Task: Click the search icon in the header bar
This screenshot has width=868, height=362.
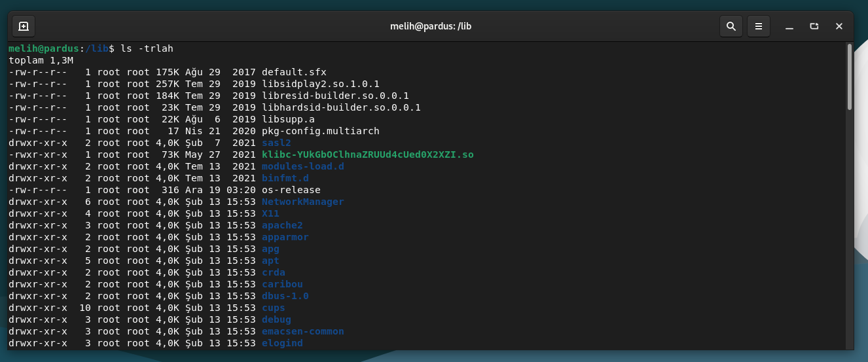Action: [731, 26]
